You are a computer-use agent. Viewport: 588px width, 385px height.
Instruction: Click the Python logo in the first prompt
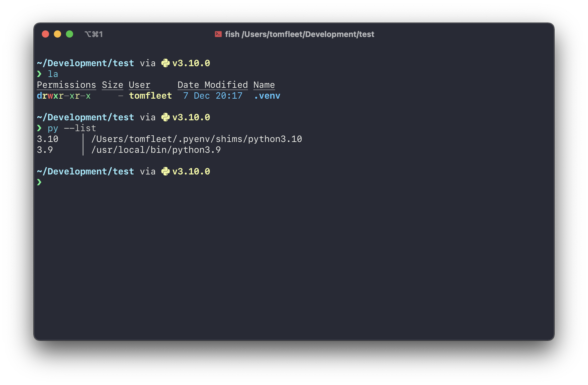coord(166,63)
